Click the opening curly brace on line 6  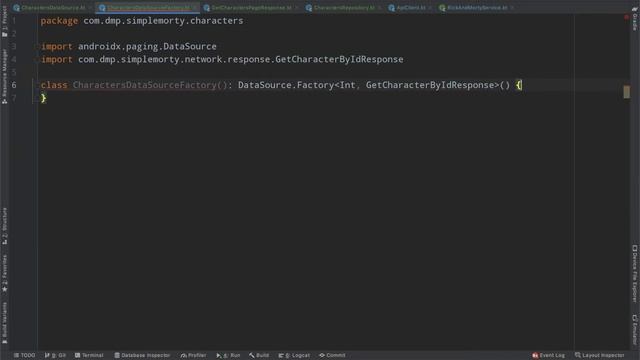(519, 85)
